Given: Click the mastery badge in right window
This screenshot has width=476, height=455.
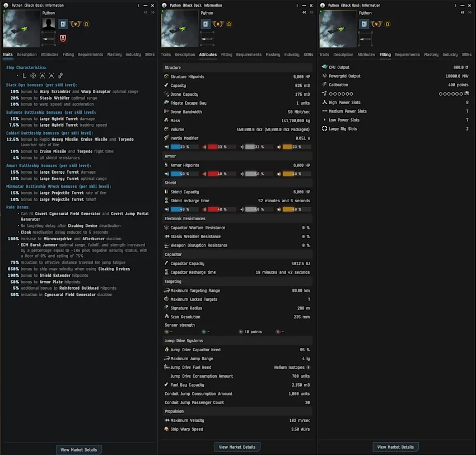Looking at the screenshot, I should (x=376, y=24).
